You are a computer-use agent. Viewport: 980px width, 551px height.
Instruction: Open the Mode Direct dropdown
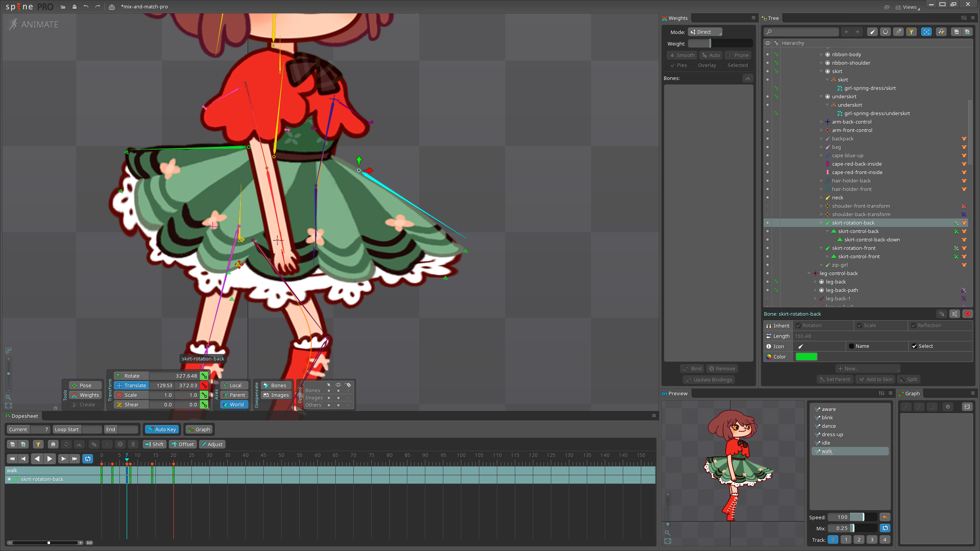[705, 32]
